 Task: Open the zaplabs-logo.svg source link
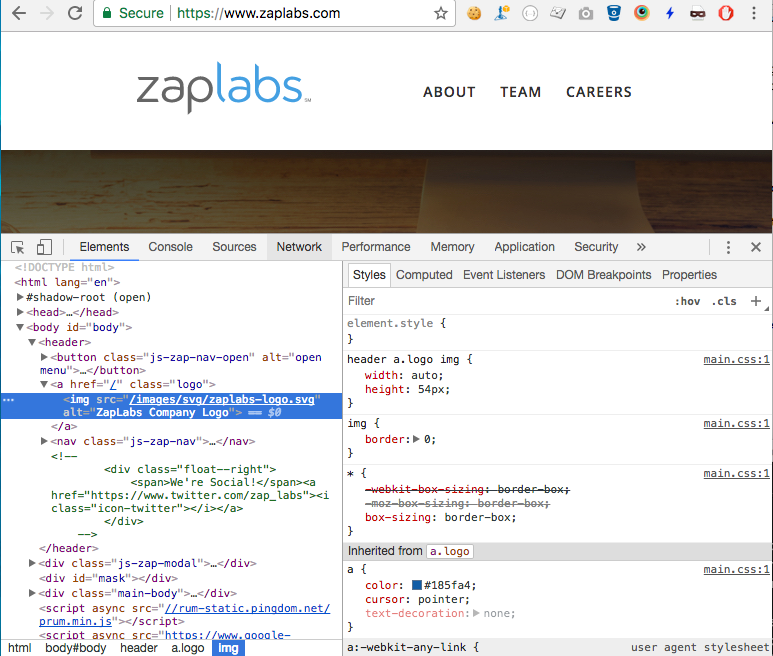point(222,399)
